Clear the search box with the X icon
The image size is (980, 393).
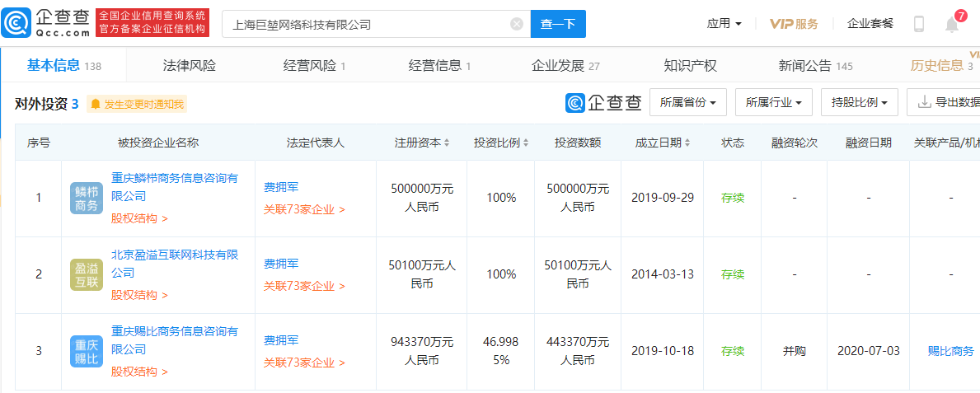517,25
